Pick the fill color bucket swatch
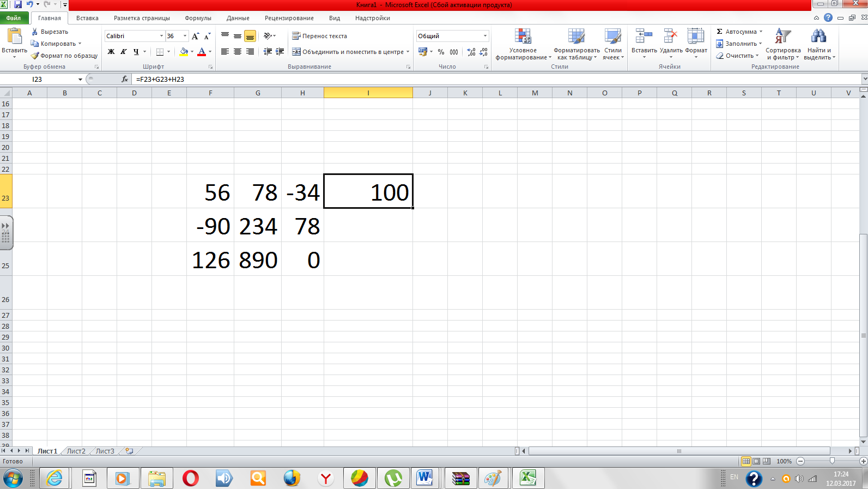868x489 pixels. click(x=184, y=52)
